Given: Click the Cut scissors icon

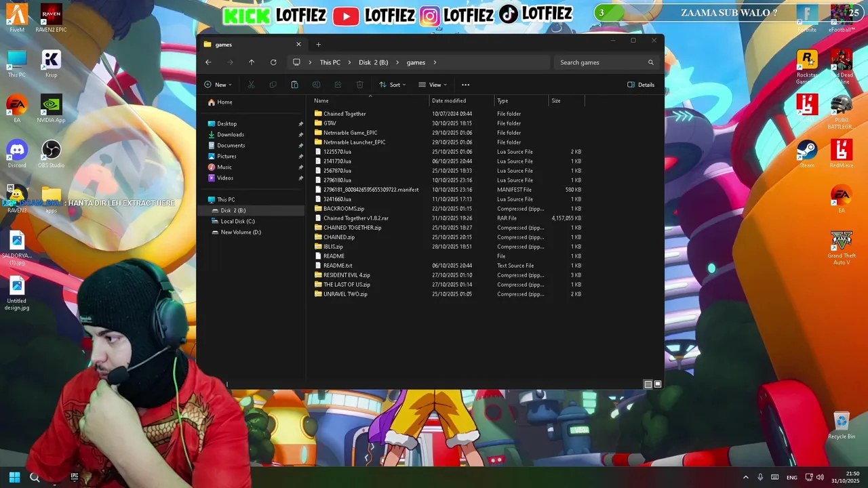Looking at the screenshot, I should click(251, 85).
